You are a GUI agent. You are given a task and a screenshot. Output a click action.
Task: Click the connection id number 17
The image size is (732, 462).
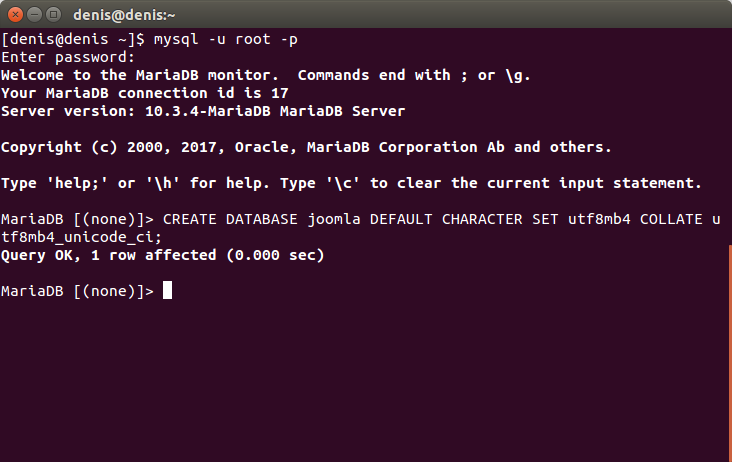click(x=280, y=93)
